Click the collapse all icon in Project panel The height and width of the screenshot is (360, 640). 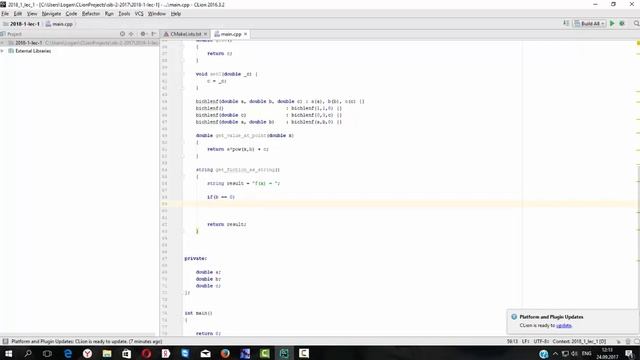click(x=131, y=34)
